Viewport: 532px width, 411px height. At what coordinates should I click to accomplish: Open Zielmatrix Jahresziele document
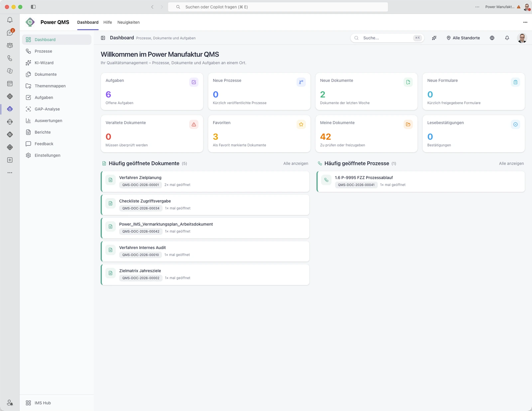[205, 275]
